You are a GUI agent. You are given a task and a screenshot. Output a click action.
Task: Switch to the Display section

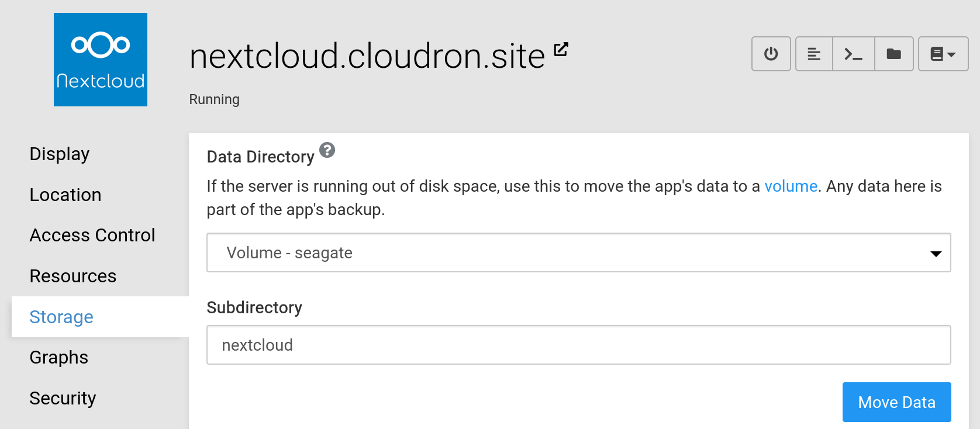[x=60, y=154]
